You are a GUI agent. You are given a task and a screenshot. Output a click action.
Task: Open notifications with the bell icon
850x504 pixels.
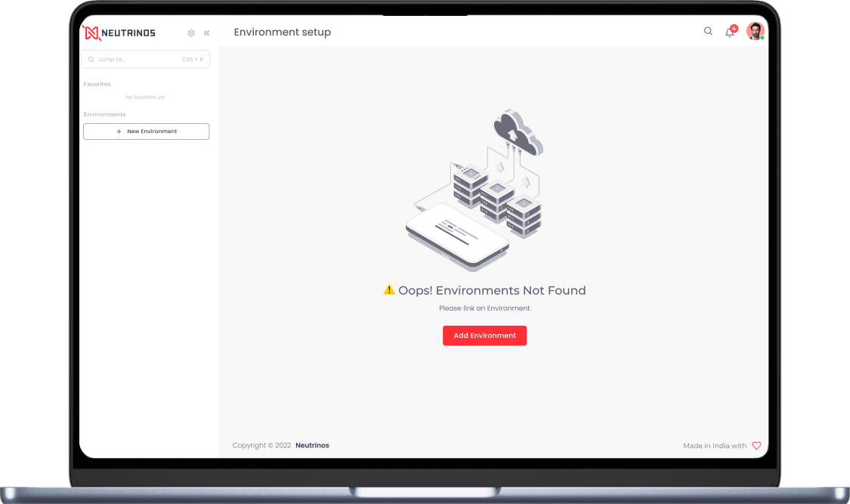coord(730,32)
